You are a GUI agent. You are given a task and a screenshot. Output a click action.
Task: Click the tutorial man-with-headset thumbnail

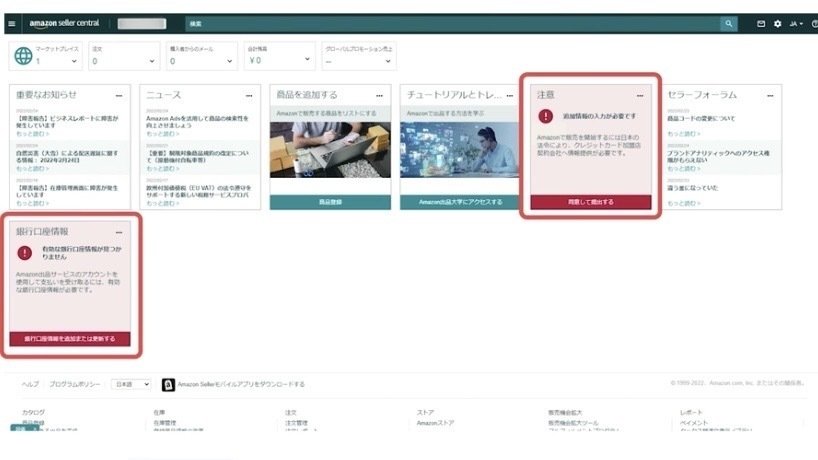(460, 150)
